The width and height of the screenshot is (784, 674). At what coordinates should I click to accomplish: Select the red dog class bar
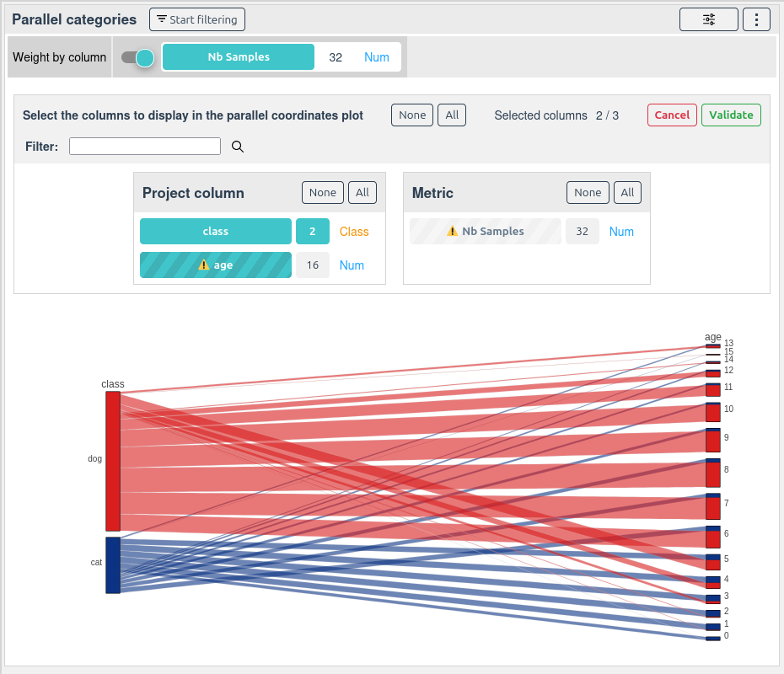tap(113, 461)
